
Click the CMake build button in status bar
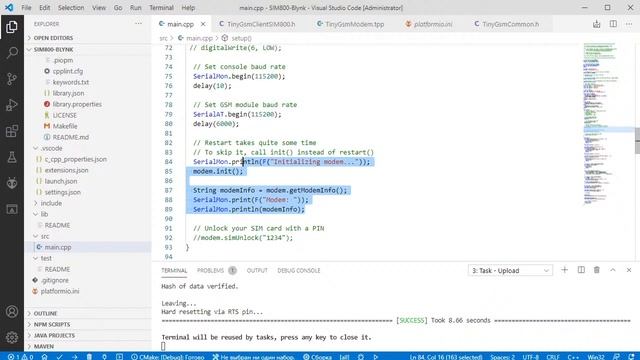pos(318,357)
